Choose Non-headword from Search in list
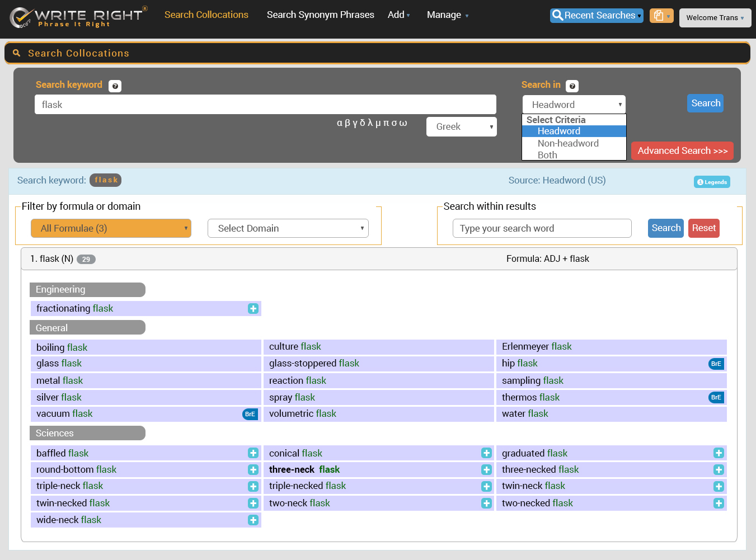Screen dimensions: 756x560 click(568, 143)
